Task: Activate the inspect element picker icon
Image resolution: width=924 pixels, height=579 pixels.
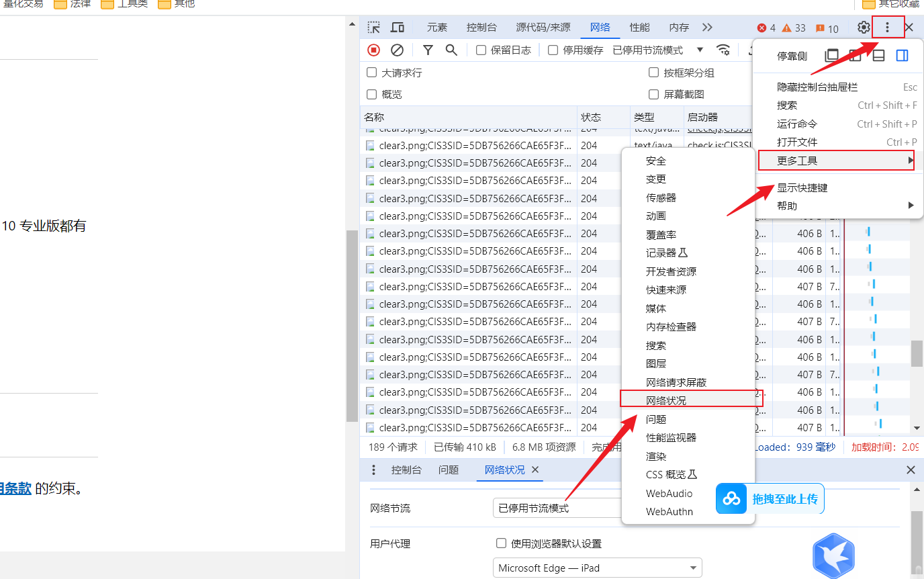Action: 374,28
